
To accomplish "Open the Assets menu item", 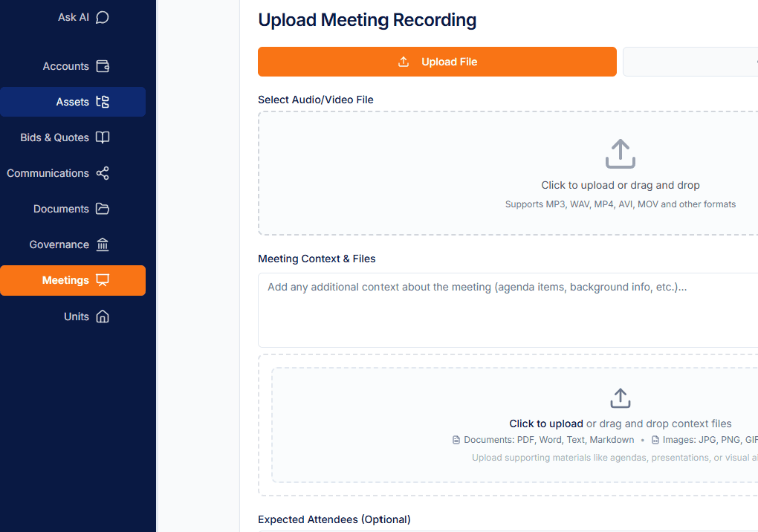I will pyautogui.click(x=73, y=102).
